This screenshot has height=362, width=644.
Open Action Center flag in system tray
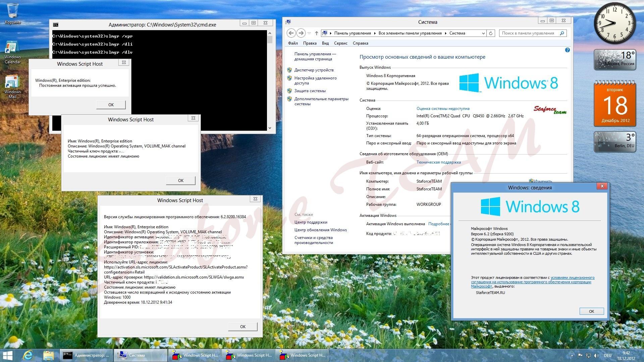[580, 356]
